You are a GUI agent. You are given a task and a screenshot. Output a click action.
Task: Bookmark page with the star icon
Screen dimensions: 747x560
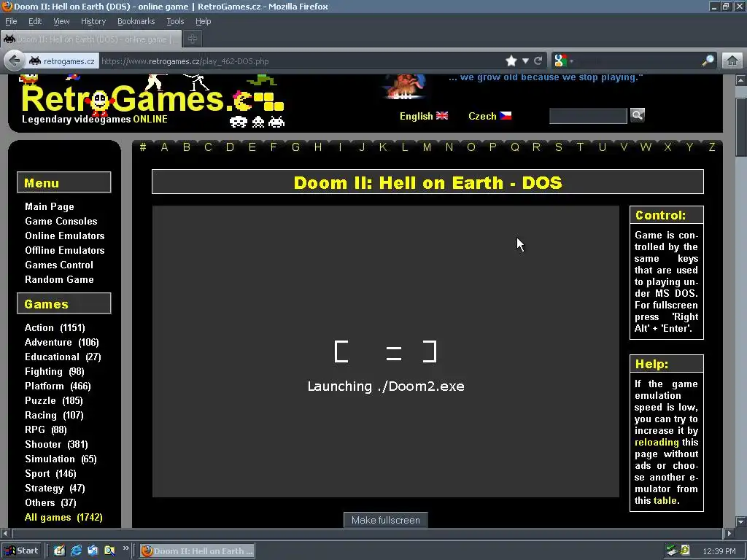point(511,61)
